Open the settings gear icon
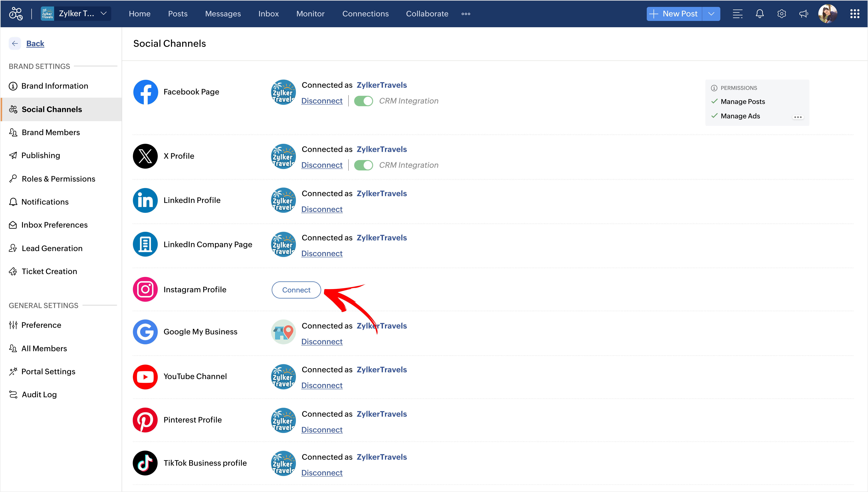Screen dimensions: 868x492 [781, 14]
